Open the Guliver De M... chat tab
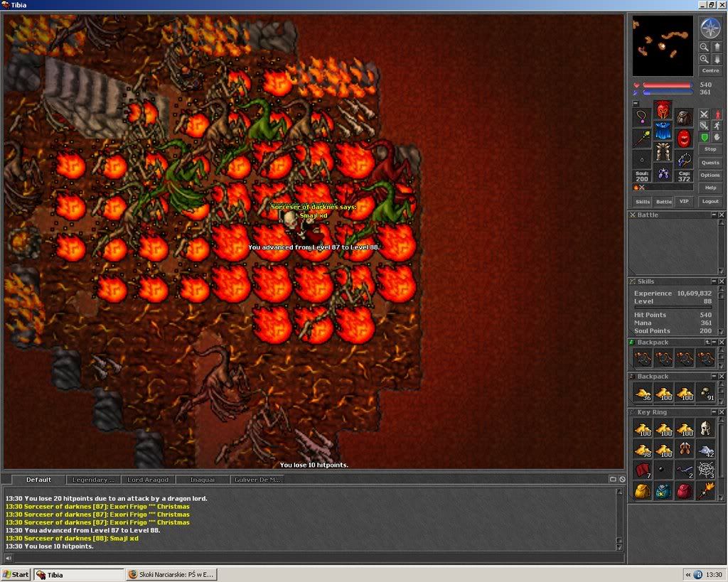 coord(257,480)
